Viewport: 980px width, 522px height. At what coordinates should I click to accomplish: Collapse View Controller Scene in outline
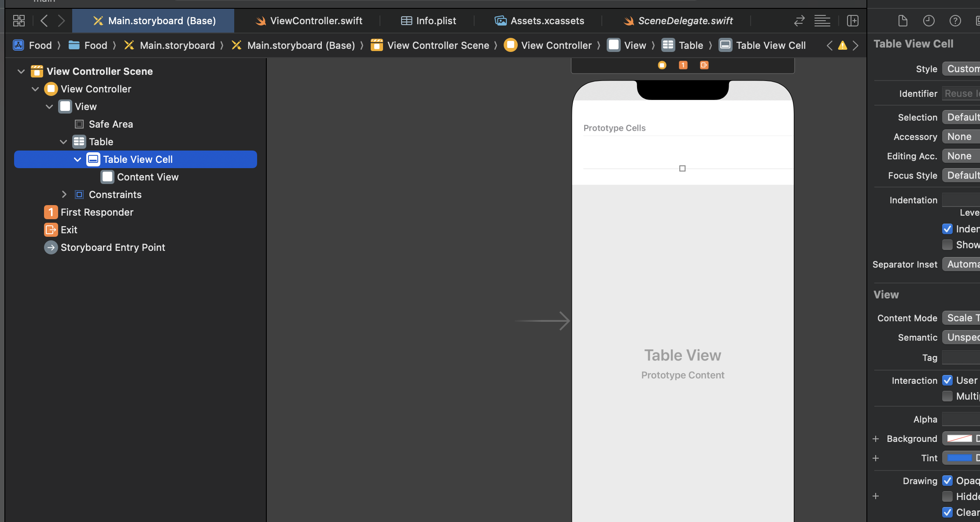click(x=21, y=71)
